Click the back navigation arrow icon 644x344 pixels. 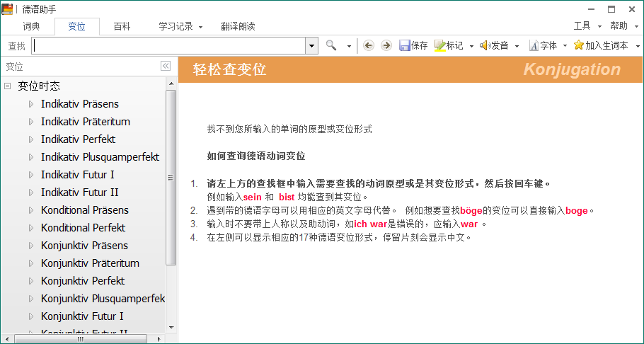(369, 45)
